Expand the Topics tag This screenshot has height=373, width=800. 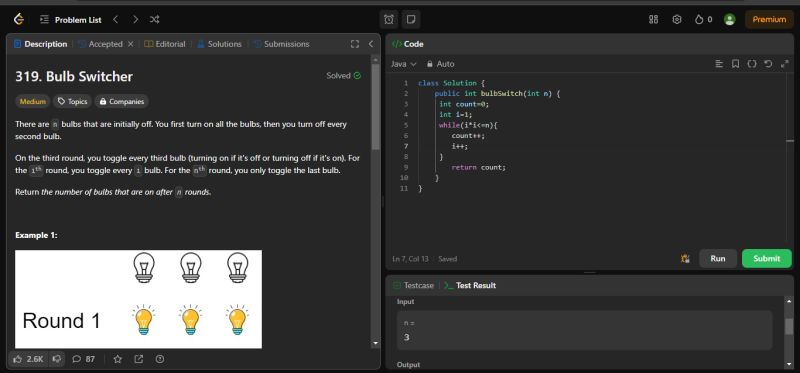72,102
